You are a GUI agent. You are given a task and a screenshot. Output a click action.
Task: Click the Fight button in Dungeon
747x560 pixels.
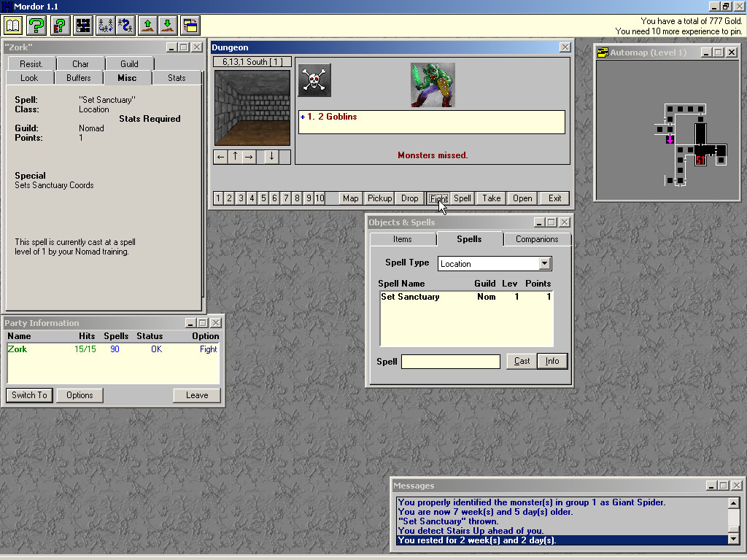438,198
